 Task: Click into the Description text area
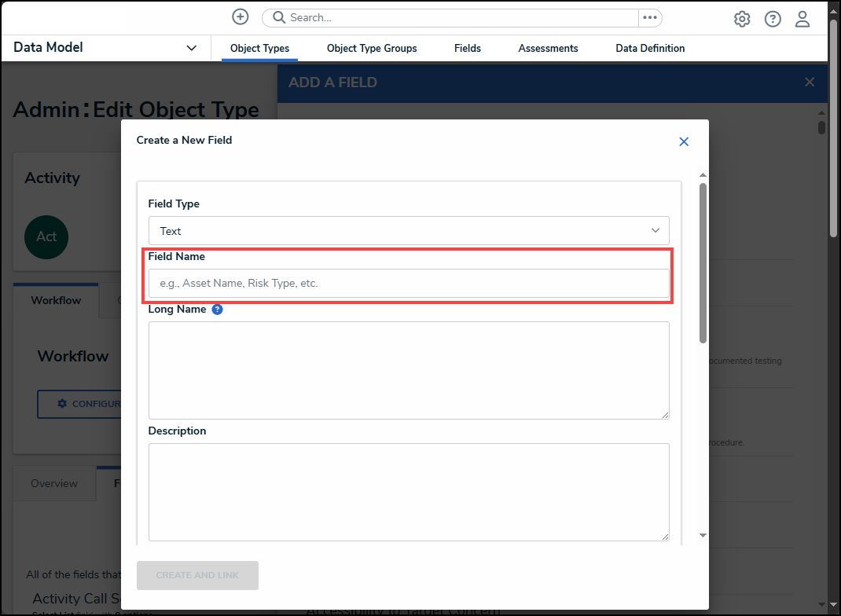409,492
